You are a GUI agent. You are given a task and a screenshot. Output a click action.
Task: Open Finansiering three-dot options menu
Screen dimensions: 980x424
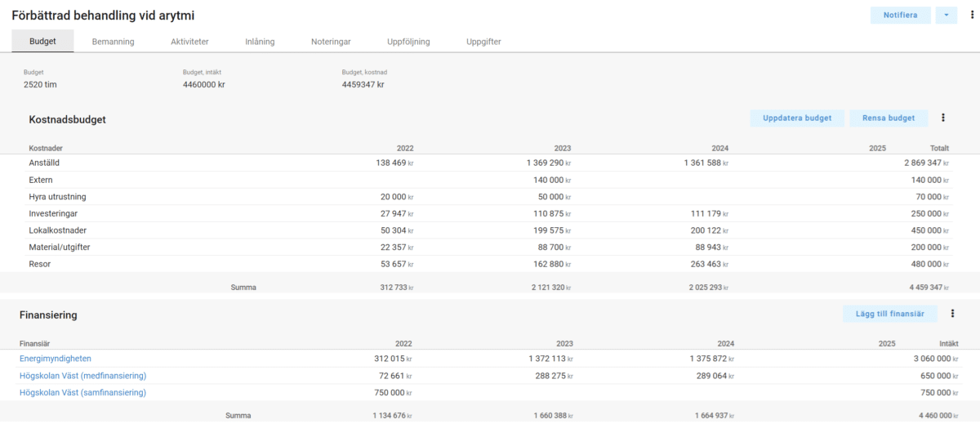click(x=952, y=314)
